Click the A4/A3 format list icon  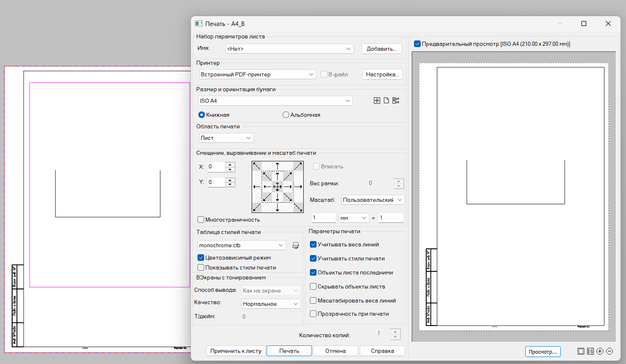[x=396, y=101]
